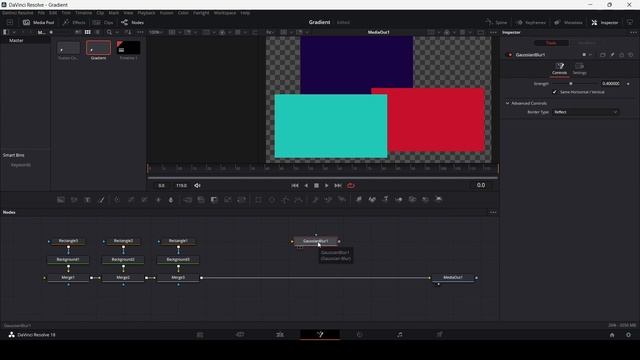Select the Tools tab in Inspector
This screenshot has height=360, width=640.
point(551,43)
